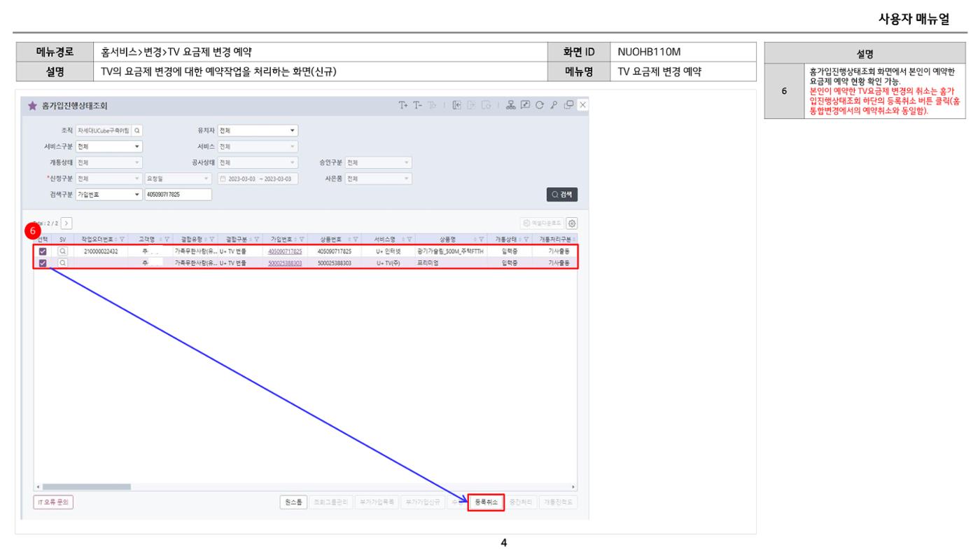Open 가입번호 link 405090717825
This screenshot has width=980, height=552.
285,251
